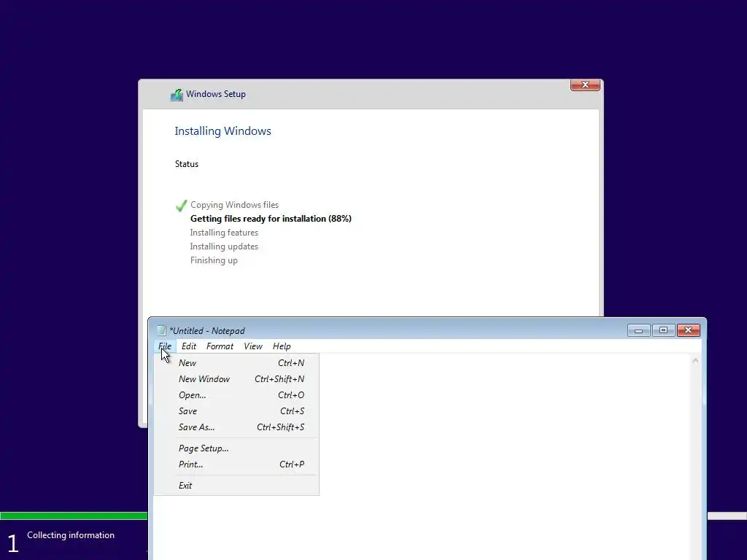Image resolution: width=747 pixels, height=560 pixels.
Task: Select Save in the File menu
Action: pyautogui.click(x=237, y=411)
